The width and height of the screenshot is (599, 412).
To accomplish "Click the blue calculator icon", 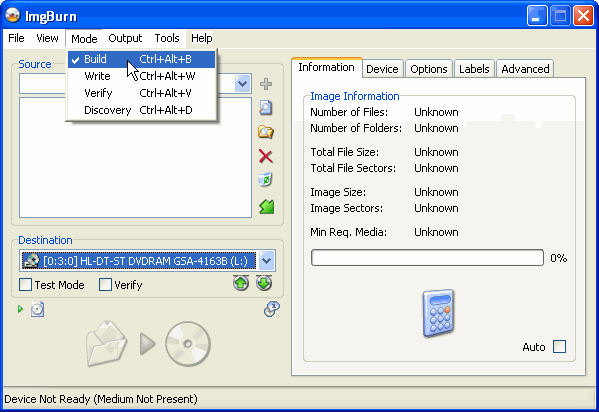I will tap(439, 313).
